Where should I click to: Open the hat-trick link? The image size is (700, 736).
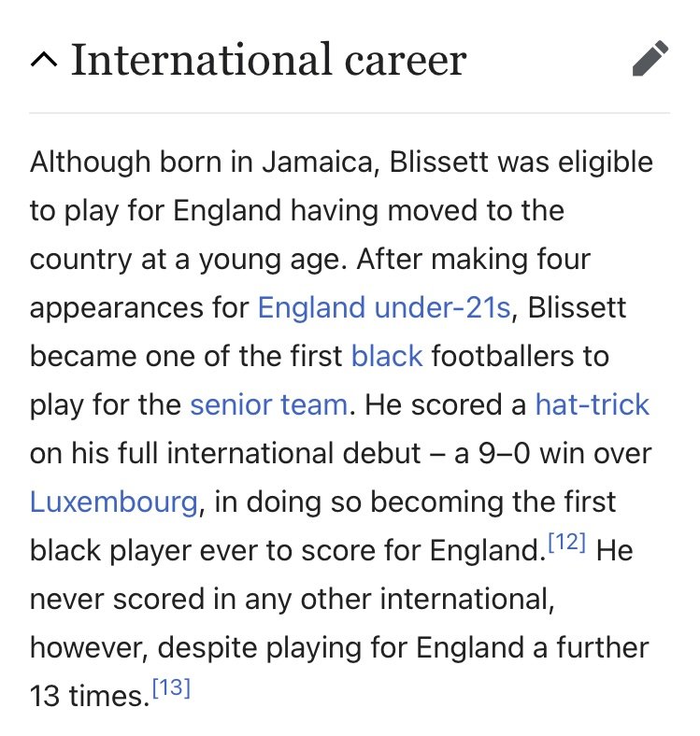(592, 404)
